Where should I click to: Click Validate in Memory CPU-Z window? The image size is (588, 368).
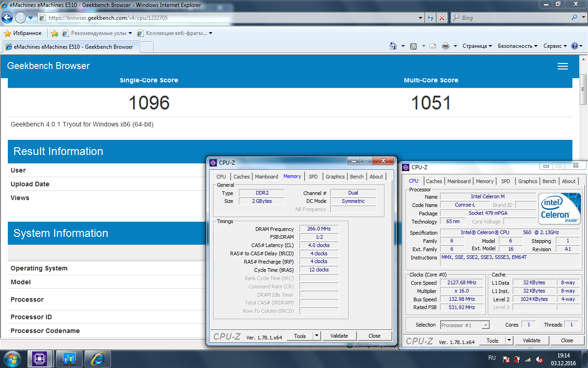(x=339, y=336)
